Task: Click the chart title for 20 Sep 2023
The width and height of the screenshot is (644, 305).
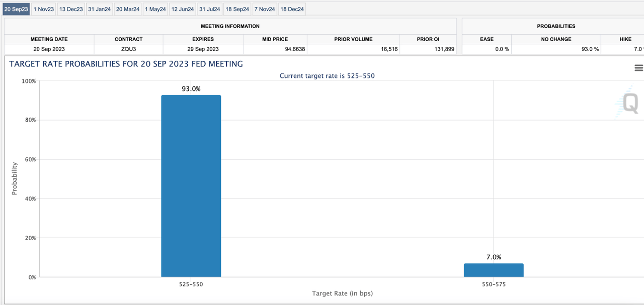Action: (126, 64)
